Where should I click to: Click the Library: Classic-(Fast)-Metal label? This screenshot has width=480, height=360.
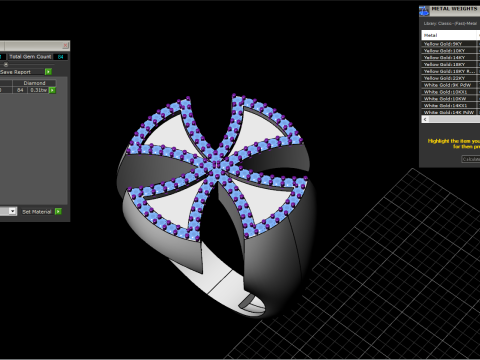(x=450, y=23)
